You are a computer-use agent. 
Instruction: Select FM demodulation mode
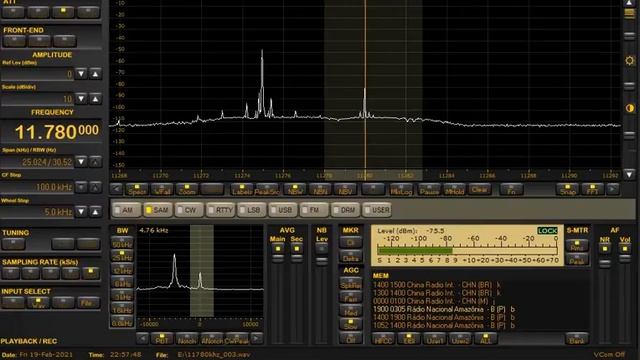[314, 210]
